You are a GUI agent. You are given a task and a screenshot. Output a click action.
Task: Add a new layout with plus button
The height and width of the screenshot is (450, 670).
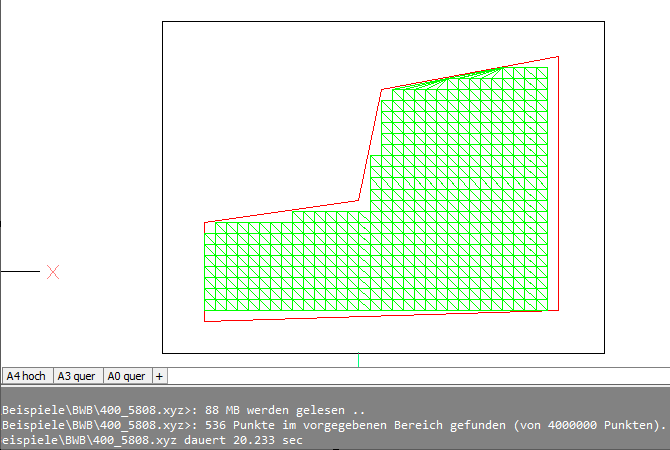coord(158,376)
